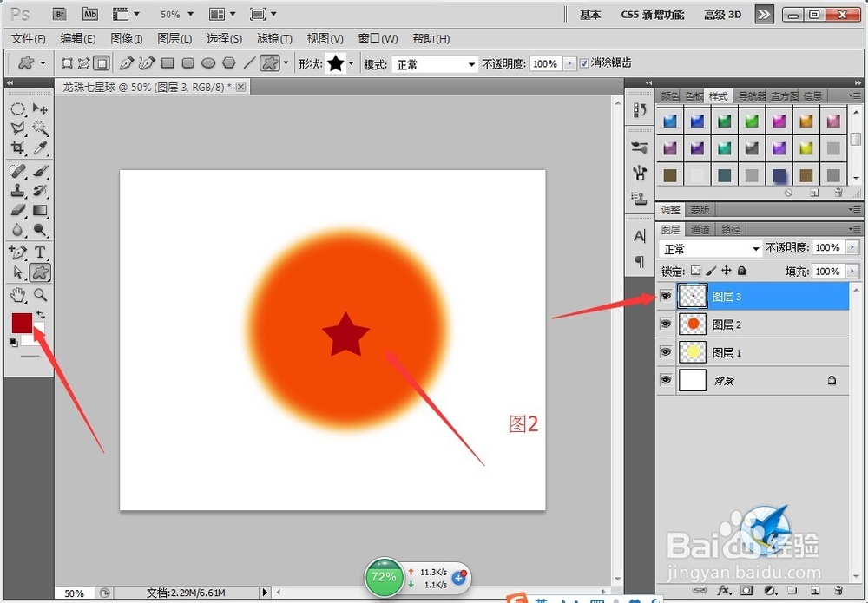Hide layer 图层 2 with eye icon

point(666,324)
